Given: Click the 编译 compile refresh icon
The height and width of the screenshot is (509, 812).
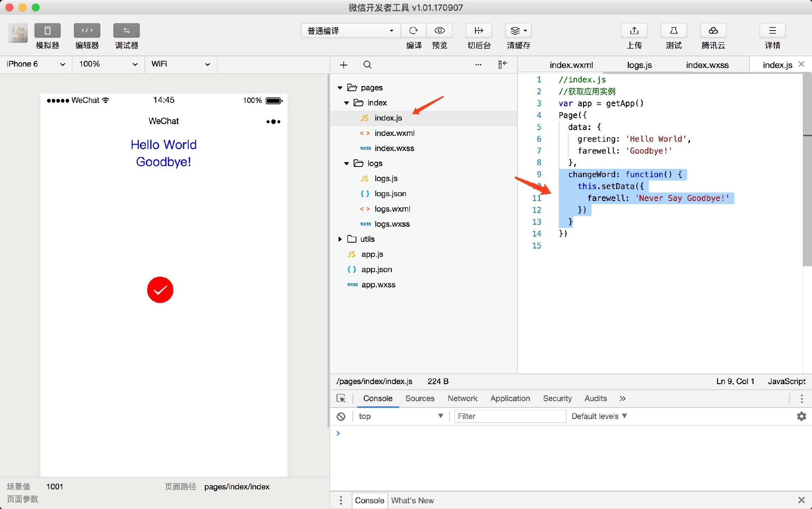Looking at the screenshot, I should pyautogui.click(x=414, y=31).
